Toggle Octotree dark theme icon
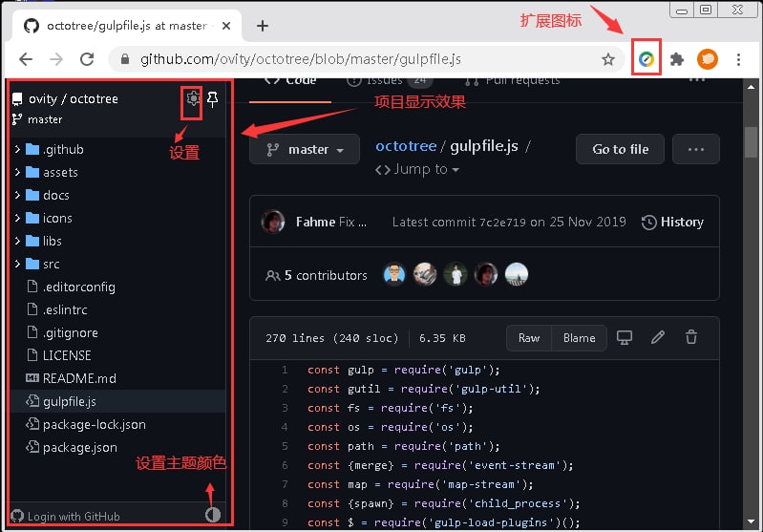 click(x=213, y=515)
